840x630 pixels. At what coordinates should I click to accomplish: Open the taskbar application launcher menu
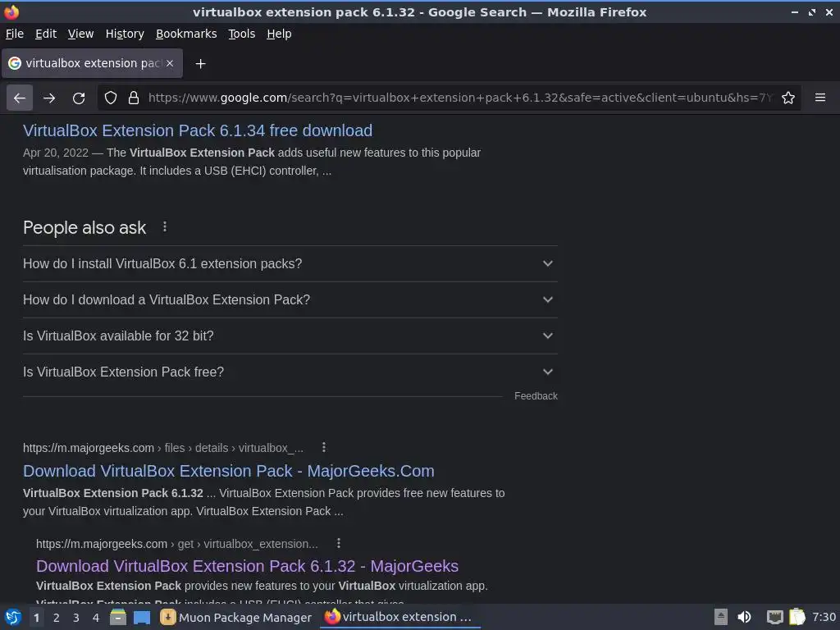13,617
